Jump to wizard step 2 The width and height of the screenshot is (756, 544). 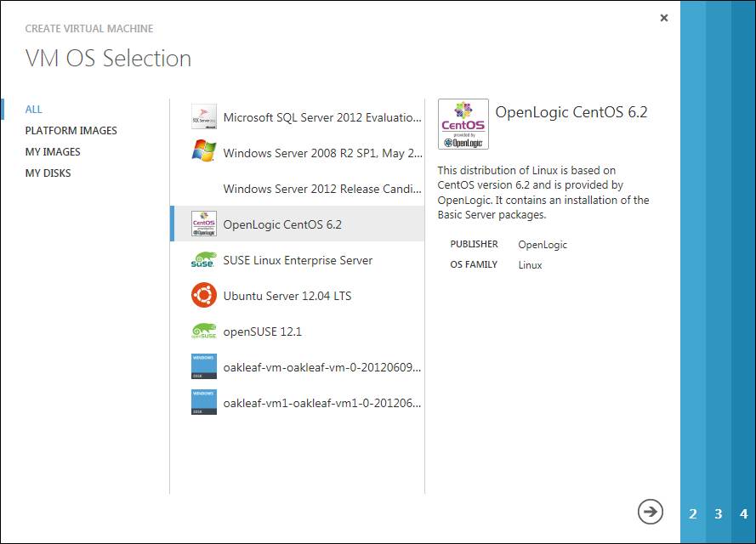pyautogui.click(x=693, y=513)
